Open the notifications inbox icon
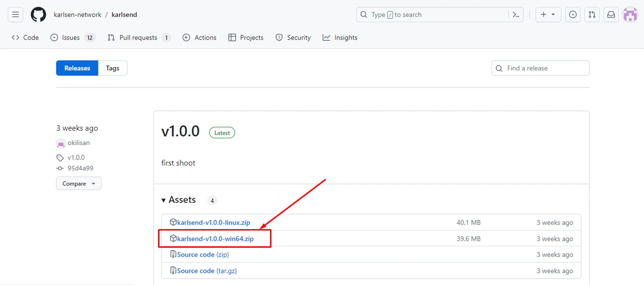The width and height of the screenshot is (644, 285). [611, 15]
